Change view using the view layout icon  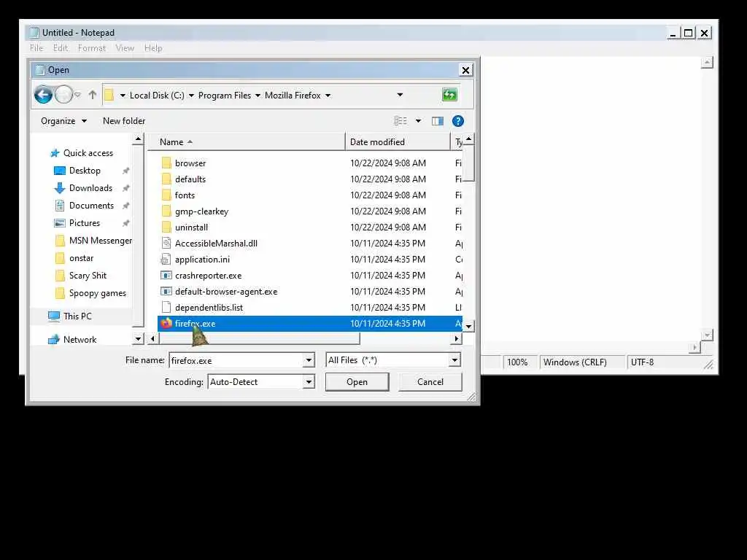pyautogui.click(x=400, y=121)
